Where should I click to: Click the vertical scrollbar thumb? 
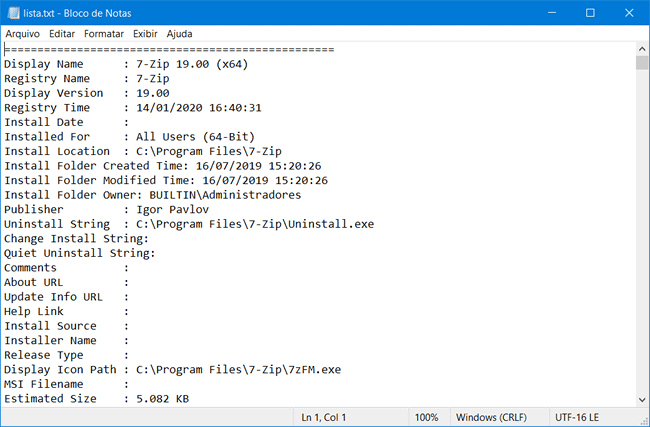[x=641, y=64]
